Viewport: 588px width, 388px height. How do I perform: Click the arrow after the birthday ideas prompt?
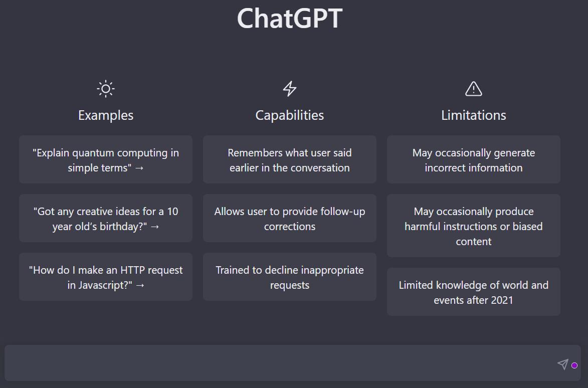tap(154, 226)
